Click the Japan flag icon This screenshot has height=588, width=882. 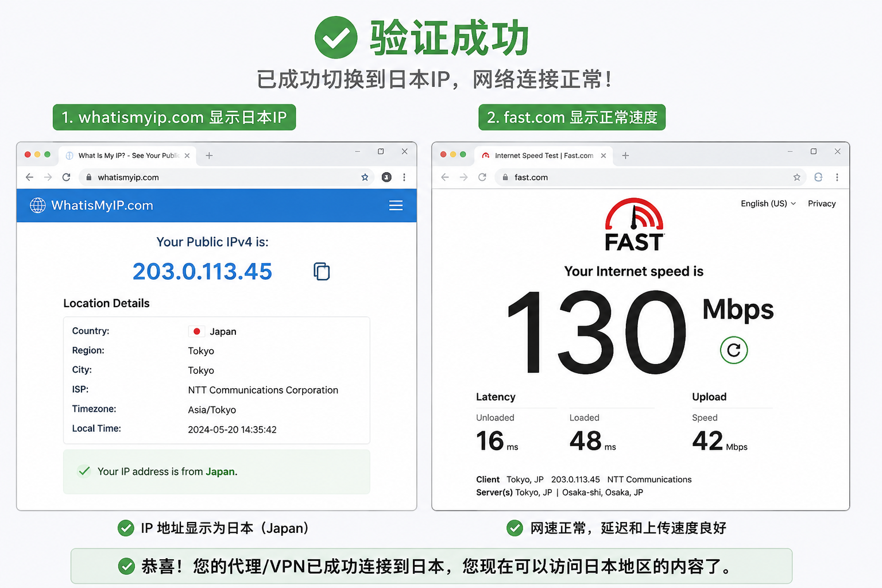coord(196,331)
